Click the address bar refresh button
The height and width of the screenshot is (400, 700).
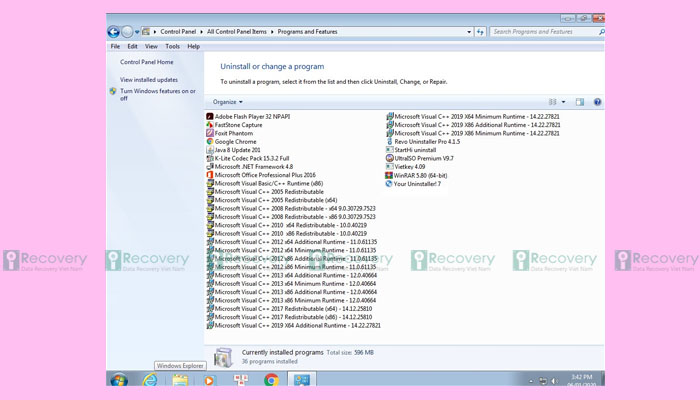[480, 32]
